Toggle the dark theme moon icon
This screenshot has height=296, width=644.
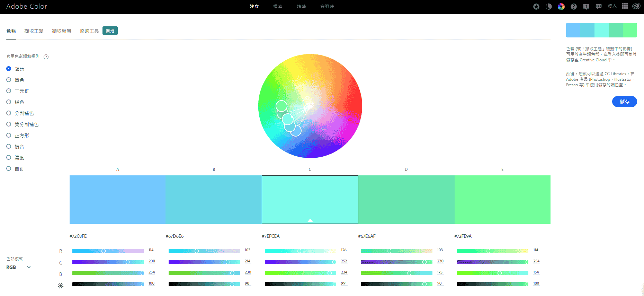tap(549, 7)
